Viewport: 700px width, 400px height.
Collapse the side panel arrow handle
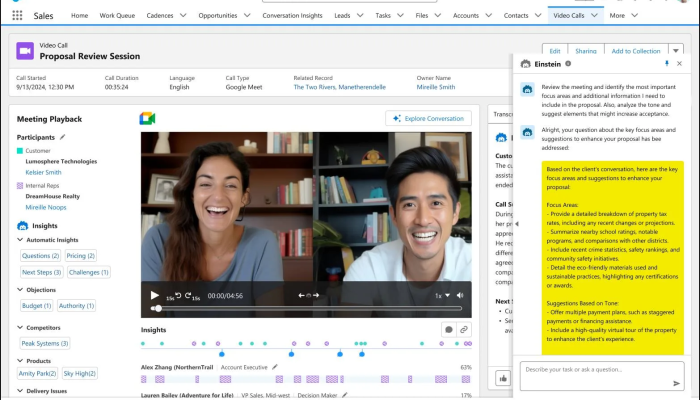click(517, 224)
